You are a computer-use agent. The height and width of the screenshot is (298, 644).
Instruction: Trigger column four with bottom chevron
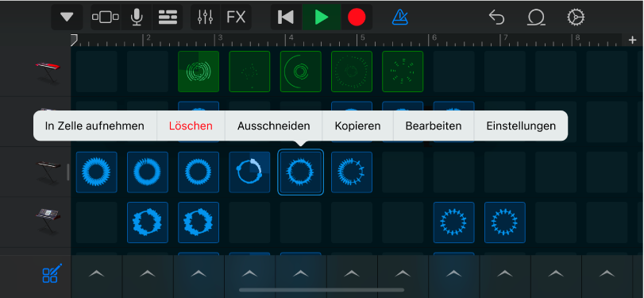(249, 273)
